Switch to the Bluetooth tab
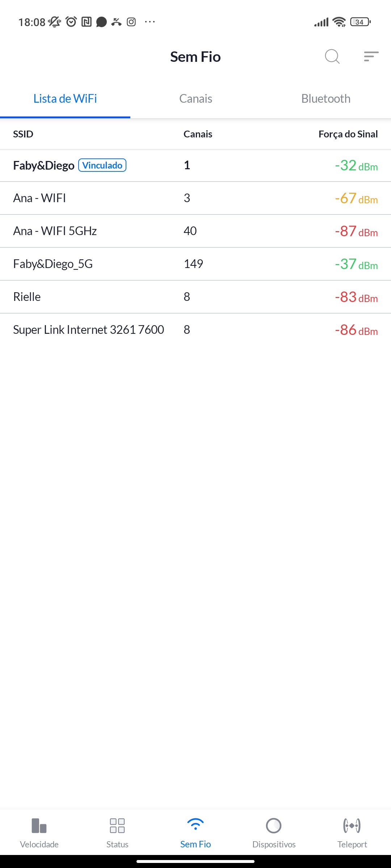Image resolution: width=391 pixels, height=868 pixels. tap(326, 99)
